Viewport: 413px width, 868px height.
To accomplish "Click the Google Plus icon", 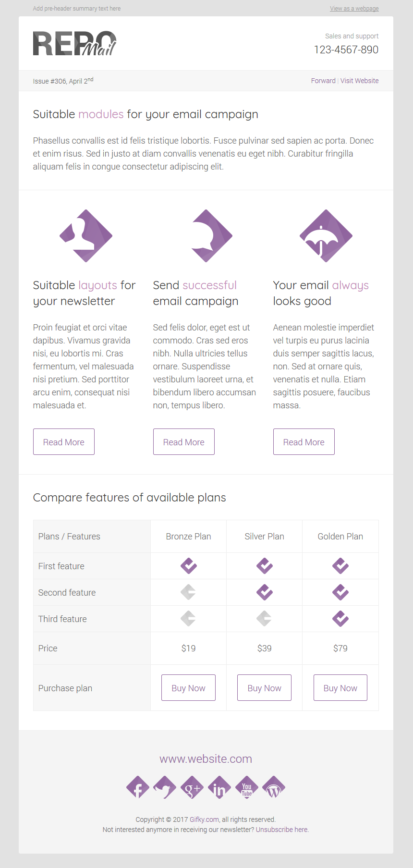I will click(x=192, y=788).
